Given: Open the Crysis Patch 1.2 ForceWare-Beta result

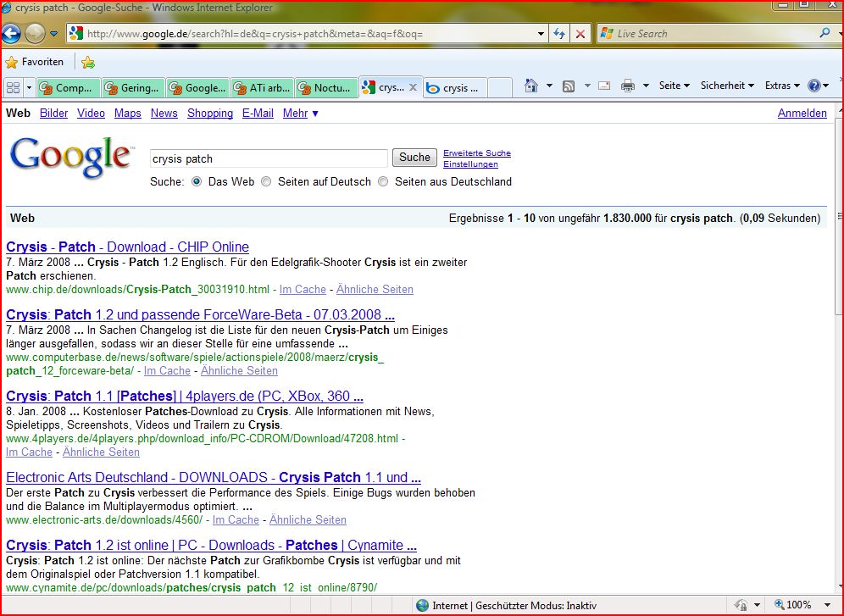Looking at the screenshot, I should 200,314.
